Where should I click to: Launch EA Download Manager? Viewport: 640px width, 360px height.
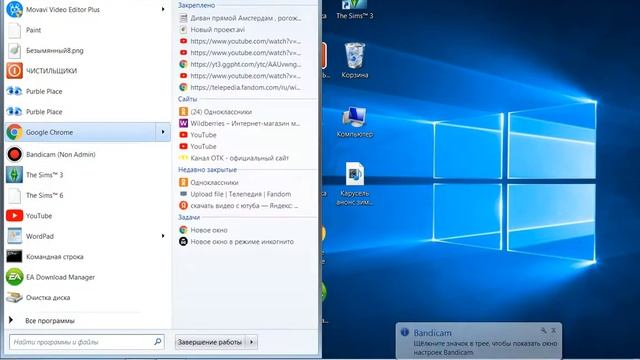pos(87,277)
